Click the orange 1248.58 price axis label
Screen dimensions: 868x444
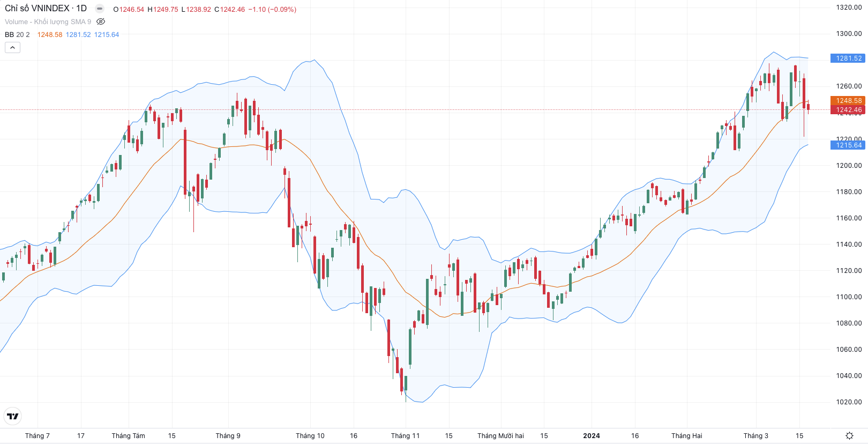(847, 101)
